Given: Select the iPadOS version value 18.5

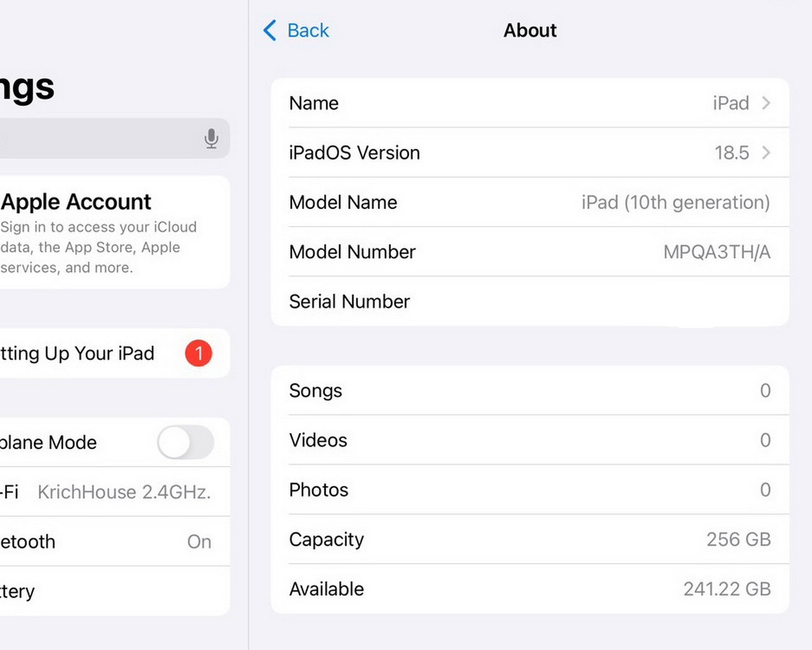Looking at the screenshot, I should [731, 152].
